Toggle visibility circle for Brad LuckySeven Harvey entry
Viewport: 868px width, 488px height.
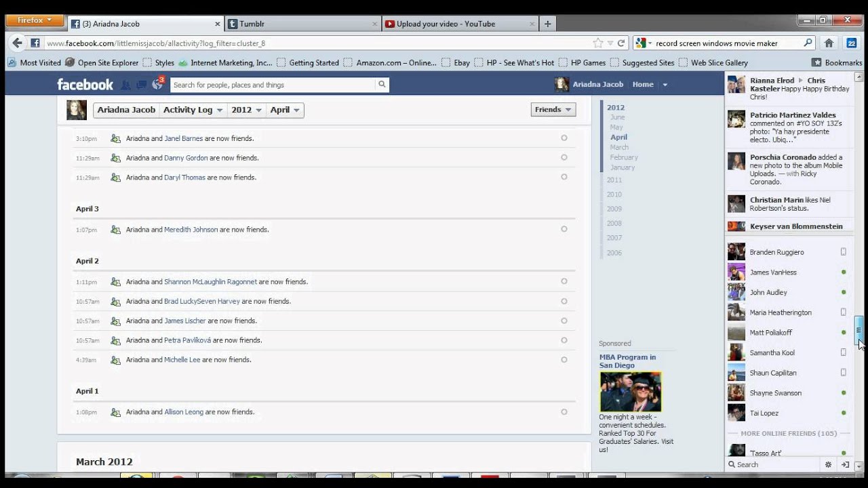[564, 301]
